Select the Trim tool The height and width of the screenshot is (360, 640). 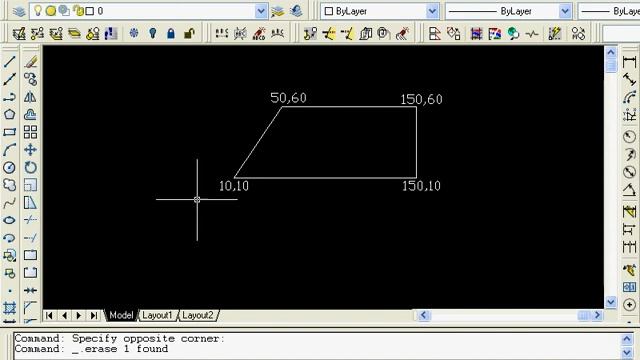(x=31, y=220)
